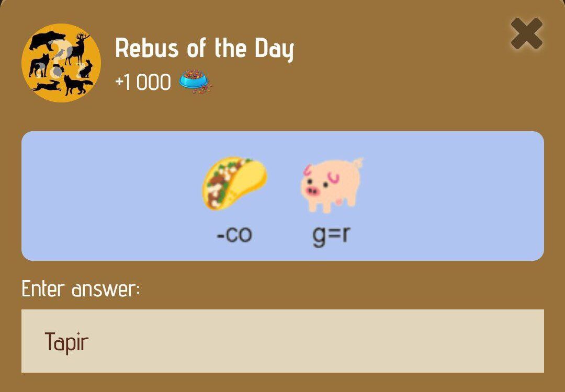Viewport: 565px width, 392px height.
Task: Click the "+1 000" reward amount
Action: coord(143,82)
